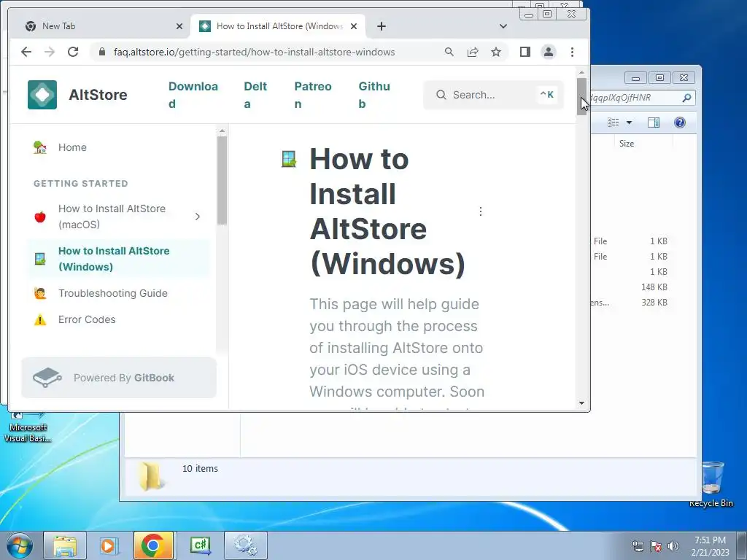747x560 pixels.
Task: Click the Chrome taskbar icon
Action: 153,545
